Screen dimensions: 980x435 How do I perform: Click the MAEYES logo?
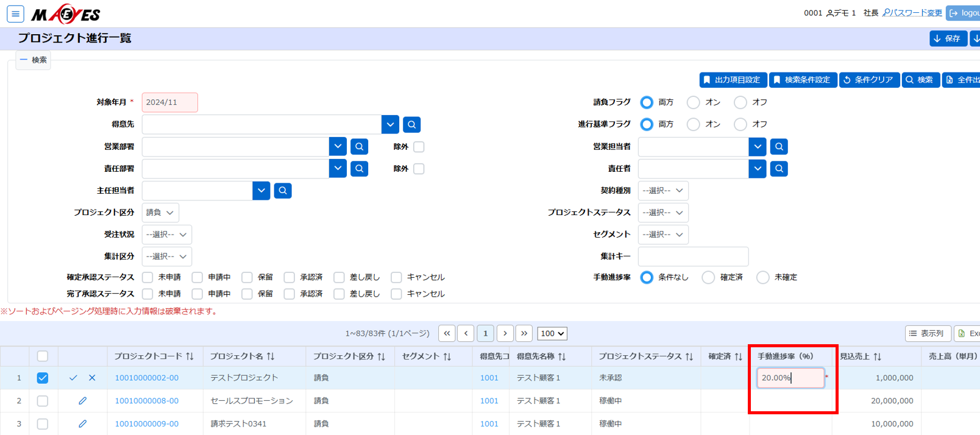(x=66, y=13)
